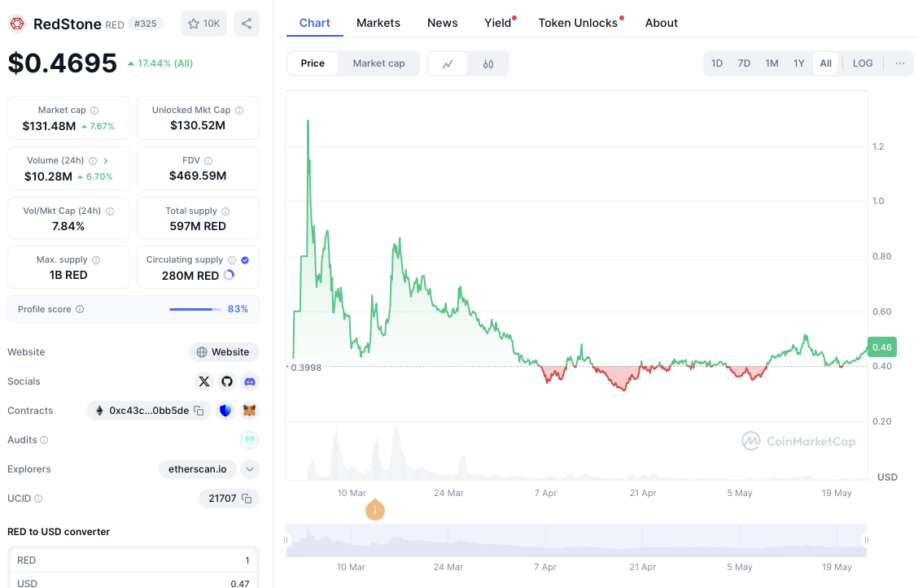
Task: Set chart range to 1Y
Action: (x=799, y=63)
